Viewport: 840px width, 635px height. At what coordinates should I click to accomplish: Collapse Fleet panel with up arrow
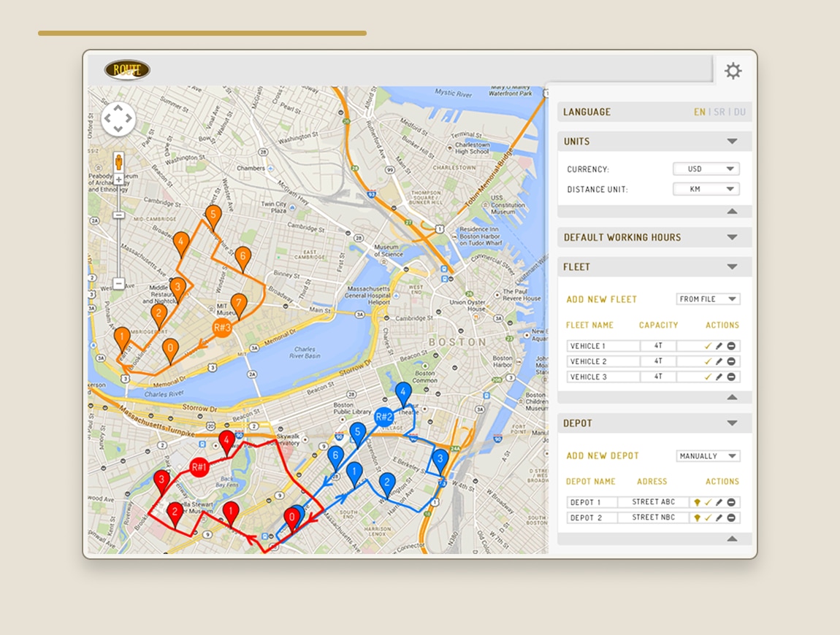[x=732, y=397]
